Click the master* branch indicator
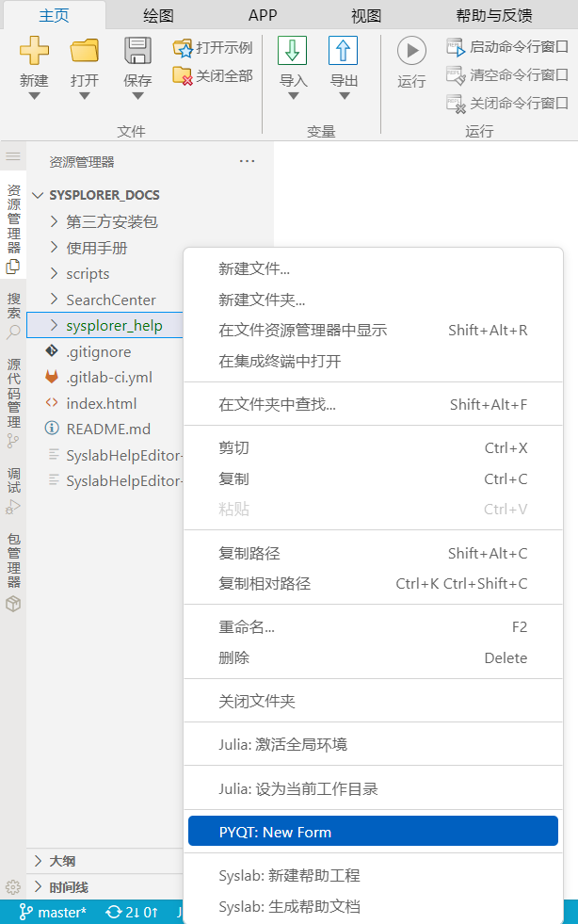The image size is (578, 924). point(53,912)
